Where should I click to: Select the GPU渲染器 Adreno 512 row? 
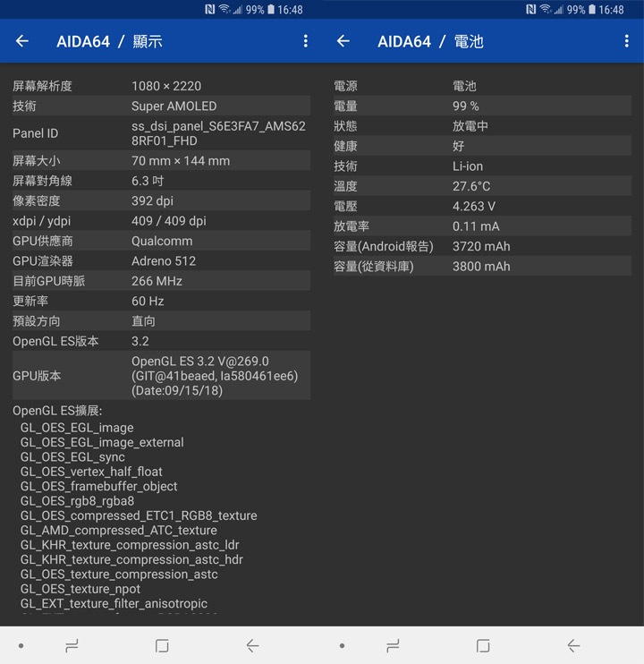pos(161,261)
